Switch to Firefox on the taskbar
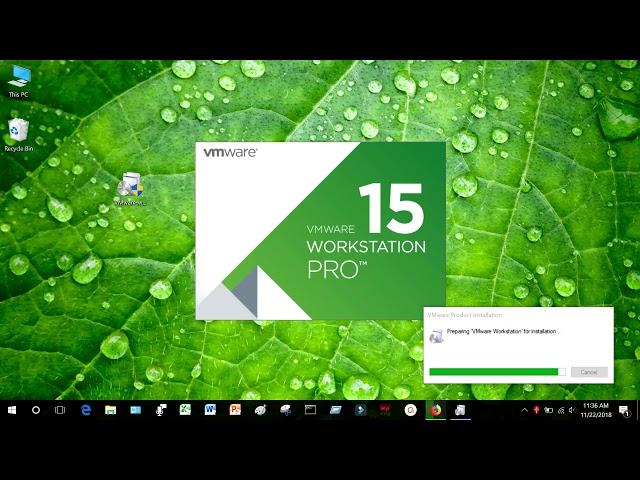Image resolution: width=640 pixels, height=480 pixels. pyautogui.click(x=436, y=410)
